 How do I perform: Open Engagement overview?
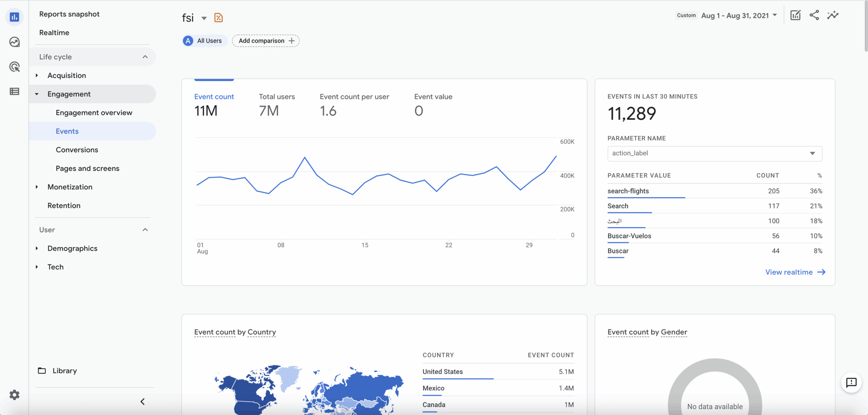click(x=94, y=112)
